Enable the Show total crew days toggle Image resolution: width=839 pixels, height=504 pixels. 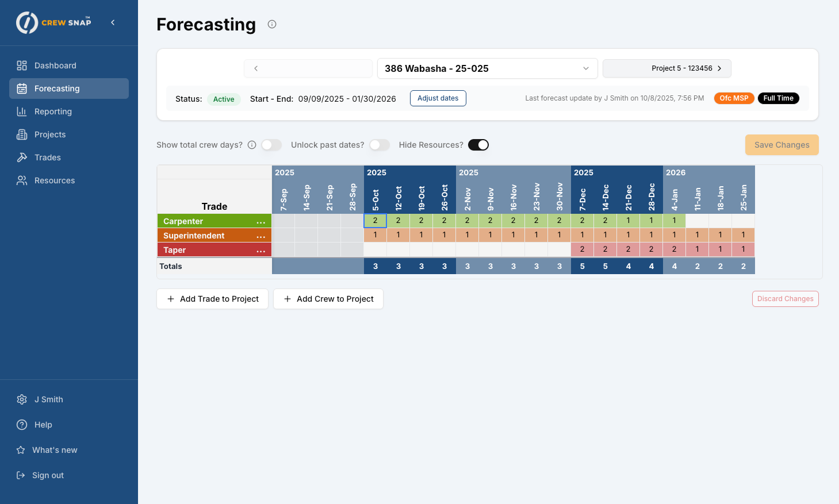click(271, 145)
